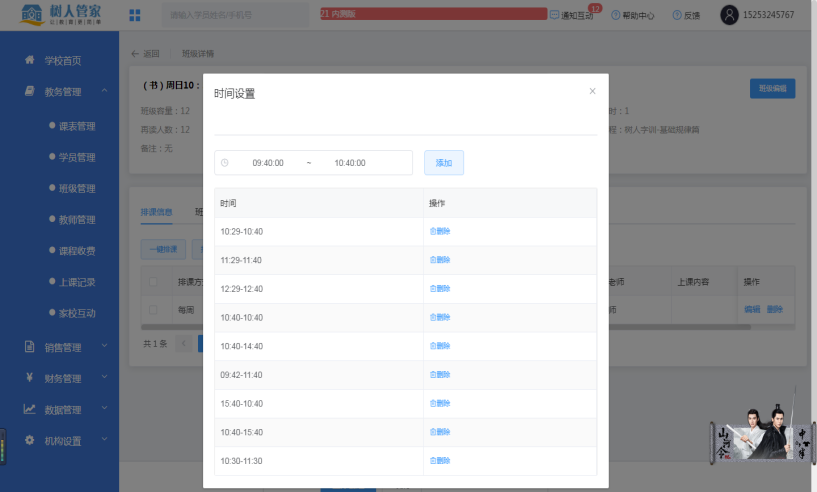Switch to the 排课信息 tab

(x=156, y=212)
